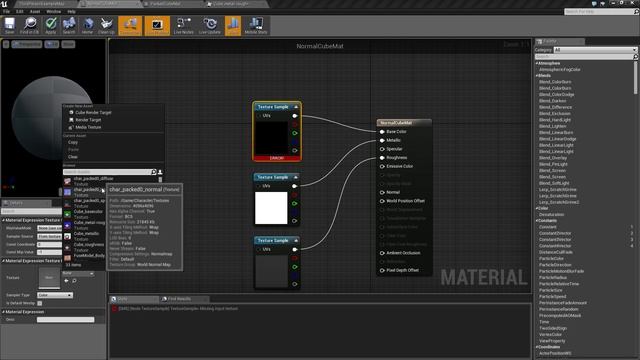Click the Metallic input pin
Viewport: 640px width, 360px height.
point(382,140)
